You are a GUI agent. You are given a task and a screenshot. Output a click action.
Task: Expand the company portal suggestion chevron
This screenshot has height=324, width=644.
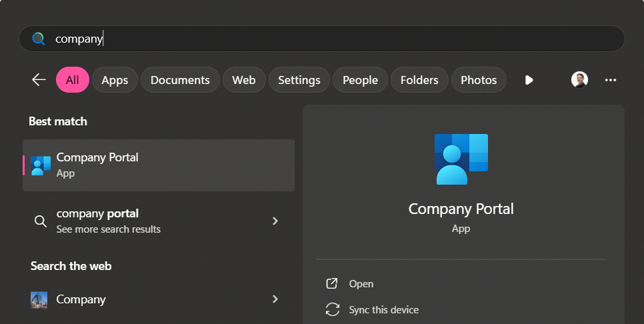pyautogui.click(x=275, y=221)
